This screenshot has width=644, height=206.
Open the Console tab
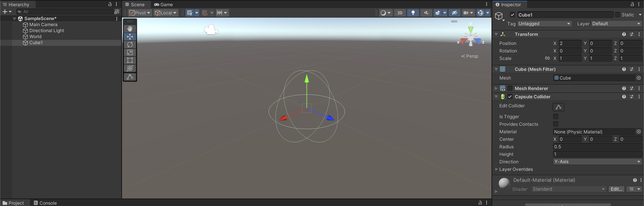(x=45, y=203)
